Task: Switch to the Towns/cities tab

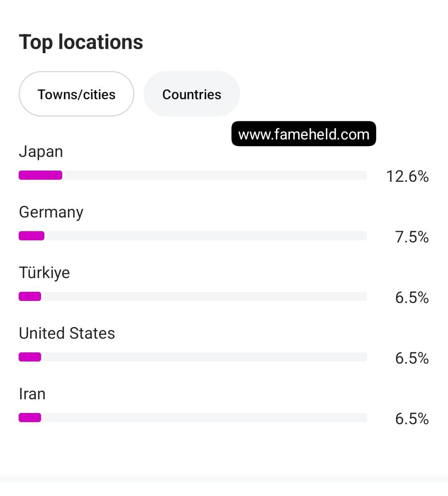Action: (x=76, y=94)
